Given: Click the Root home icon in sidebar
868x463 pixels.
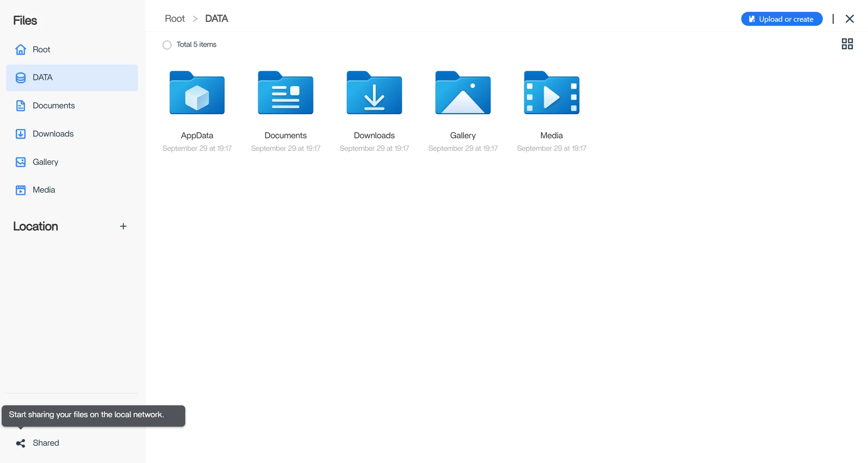Looking at the screenshot, I should coord(21,50).
